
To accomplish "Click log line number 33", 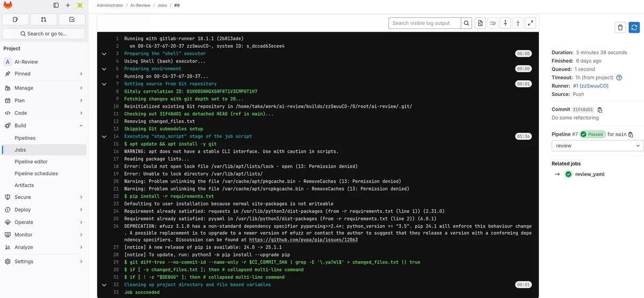I will (x=116, y=292).
